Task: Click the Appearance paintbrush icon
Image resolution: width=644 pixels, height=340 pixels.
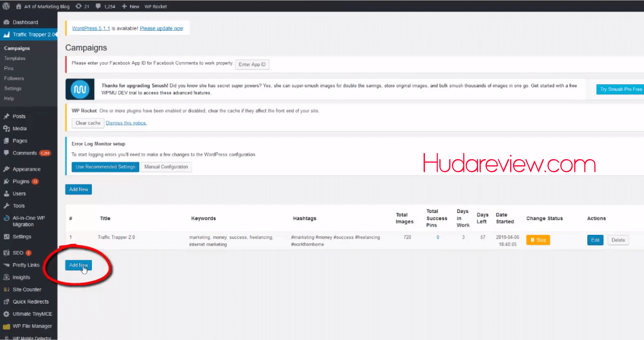Action: click(6, 169)
